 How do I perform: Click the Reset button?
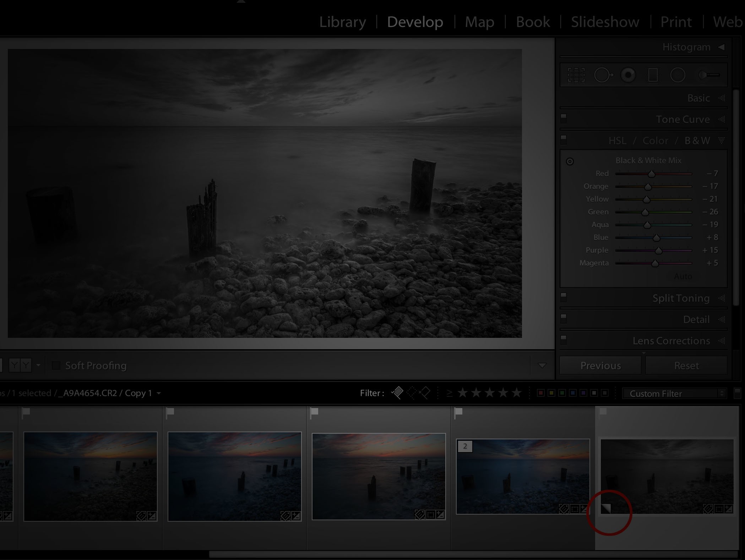686,365
